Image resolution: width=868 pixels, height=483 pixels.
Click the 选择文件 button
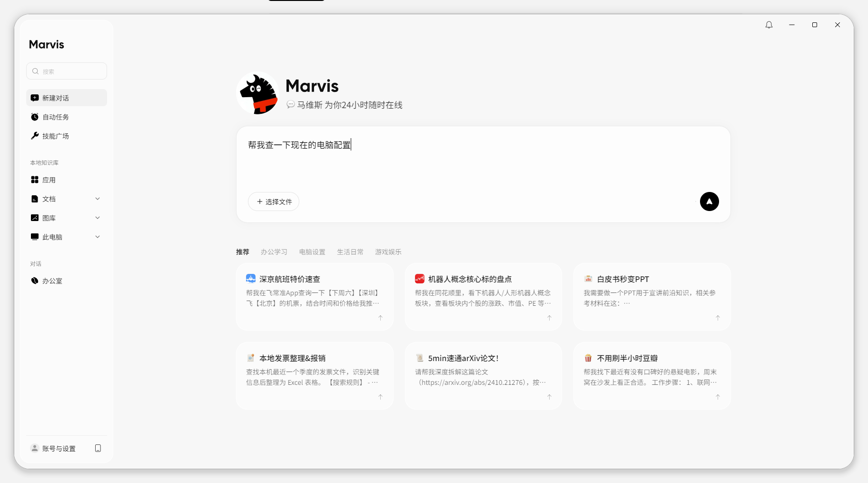coord(274,201)
